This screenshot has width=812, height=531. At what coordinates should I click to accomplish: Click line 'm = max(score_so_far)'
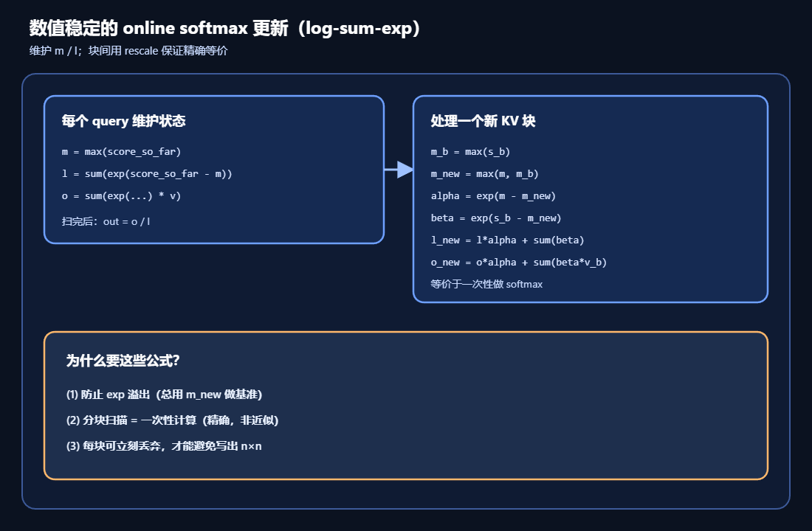click(121, 152)
